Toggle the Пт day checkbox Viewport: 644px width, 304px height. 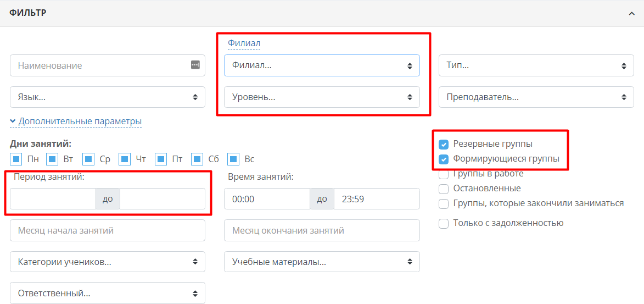(161, 159)
